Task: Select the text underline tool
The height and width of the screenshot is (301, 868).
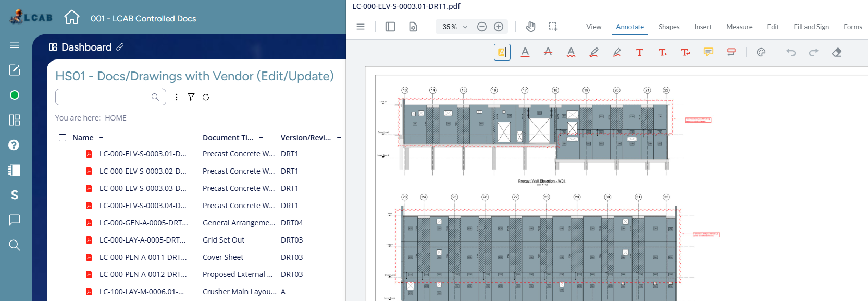Action: coord(525,52)
